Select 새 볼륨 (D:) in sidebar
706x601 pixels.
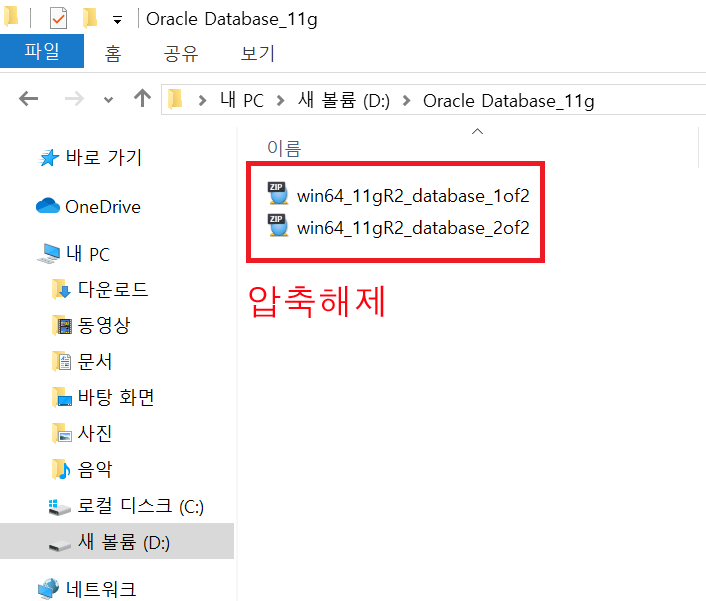click(117, 541)
